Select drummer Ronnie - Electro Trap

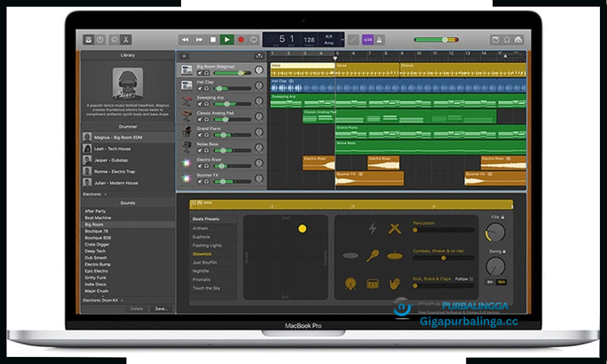[x=127, y=172]
